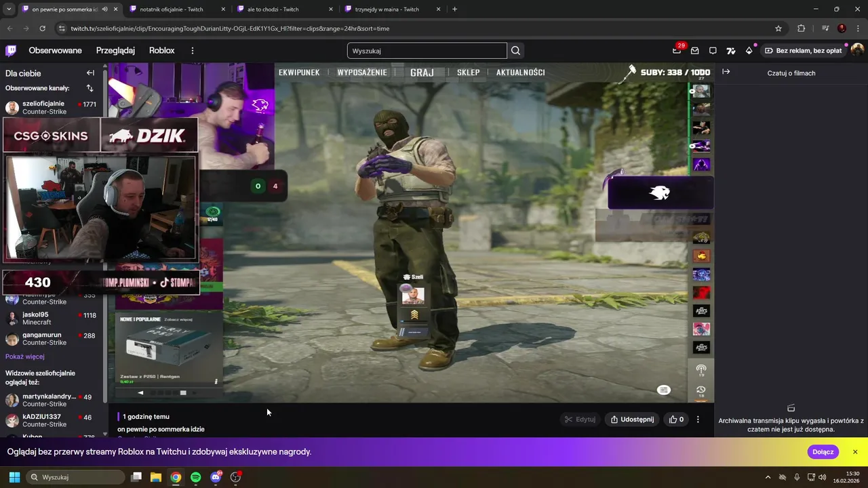
Task: Open the Bits purchase diamond icon
Action: pyautogui.click(x=749, y=51)
